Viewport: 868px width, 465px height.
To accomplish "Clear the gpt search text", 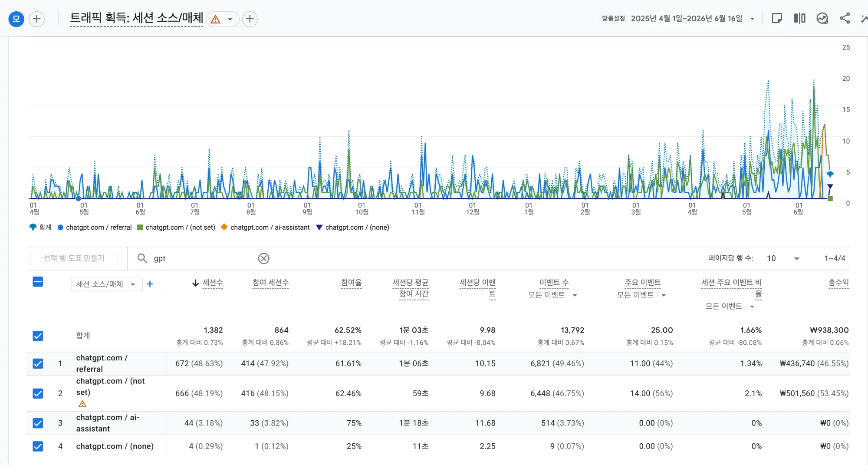I will (x=263, y=258).
